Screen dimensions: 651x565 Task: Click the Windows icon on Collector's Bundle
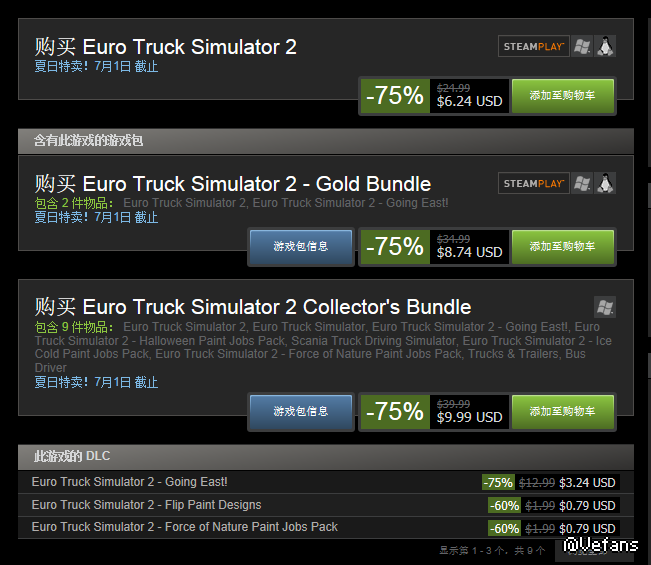[604, 307]
